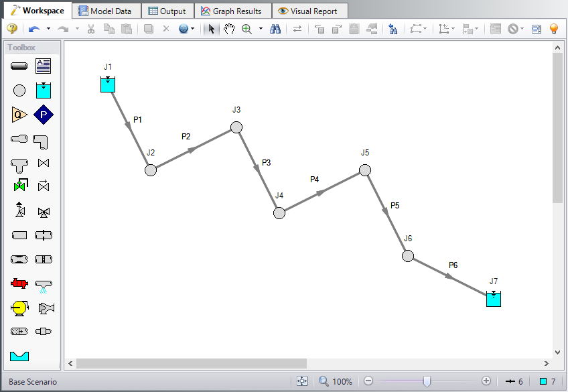Select the J1 reservoir on the workspace
This screenshot has width=568, height=392.
[107, 85]
